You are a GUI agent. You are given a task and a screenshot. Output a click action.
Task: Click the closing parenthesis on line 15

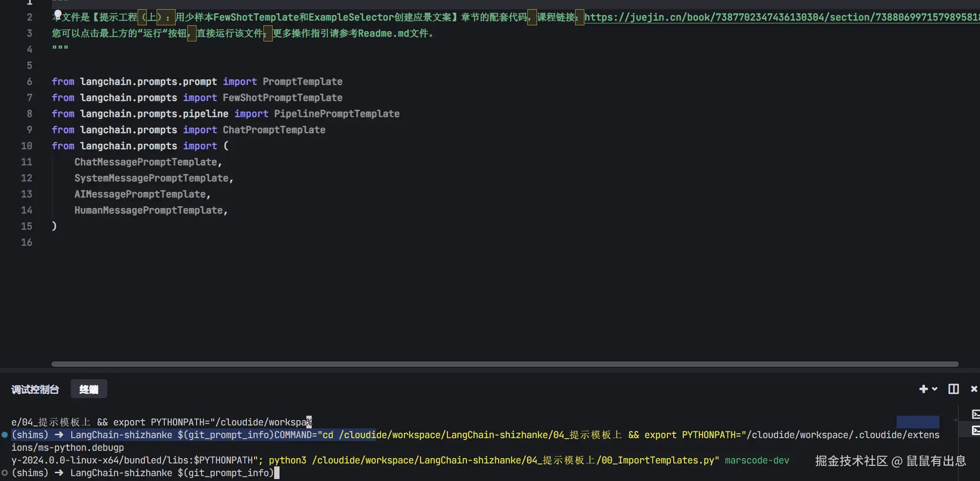click(54, 226)
